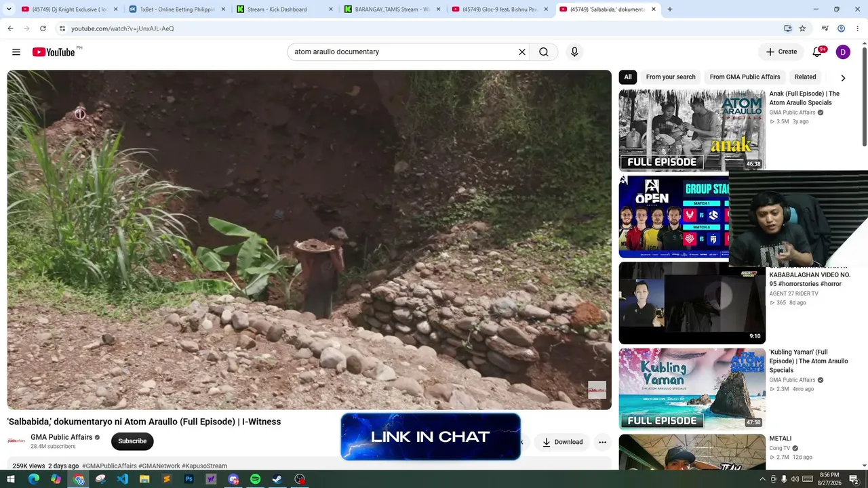Image resolution: width=868 pixels, height=488 pixels.
Task: Open the Kubling Yaman thumbnail
Action: 692,389
